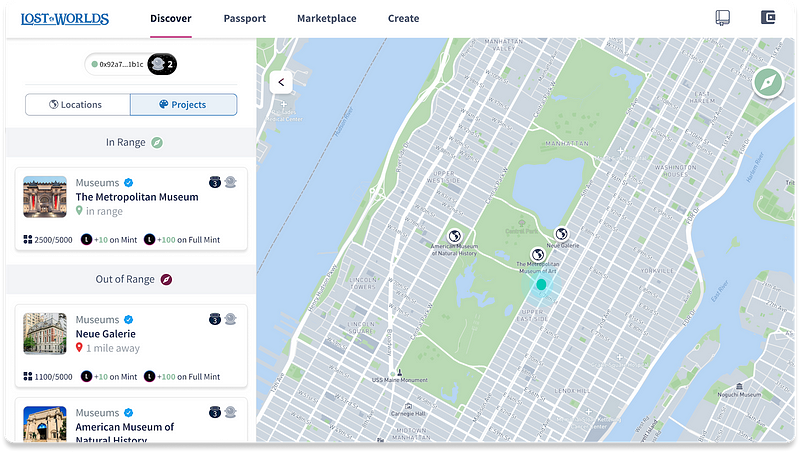The height and width of the screenshot is (453, 800).
Task: Click the Noguchi Museum map icon
Action: tap(739, 387)
